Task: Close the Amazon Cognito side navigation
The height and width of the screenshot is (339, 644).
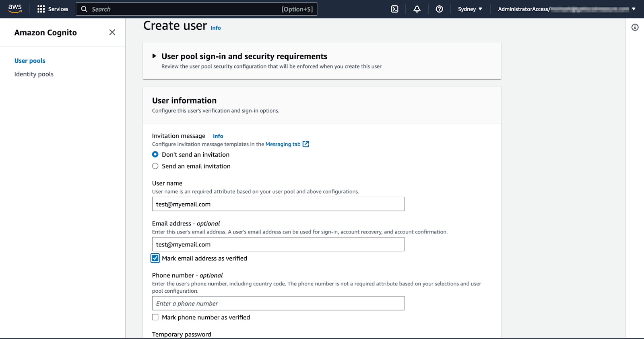Action: click(112, 32)
